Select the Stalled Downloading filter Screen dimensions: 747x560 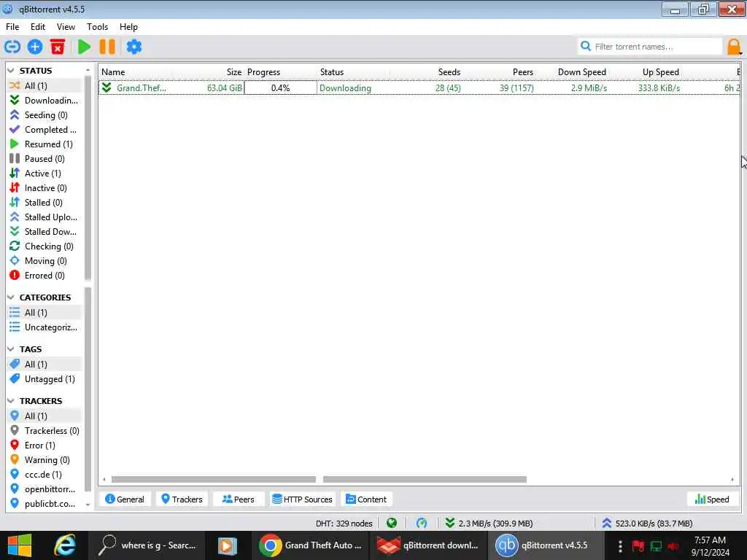click(x=44, y=231)
